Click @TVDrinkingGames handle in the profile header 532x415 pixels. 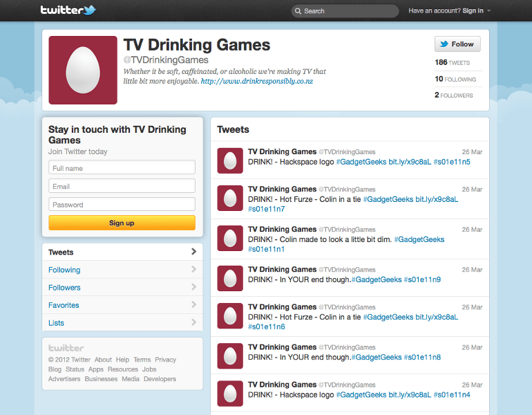(166, 60)
